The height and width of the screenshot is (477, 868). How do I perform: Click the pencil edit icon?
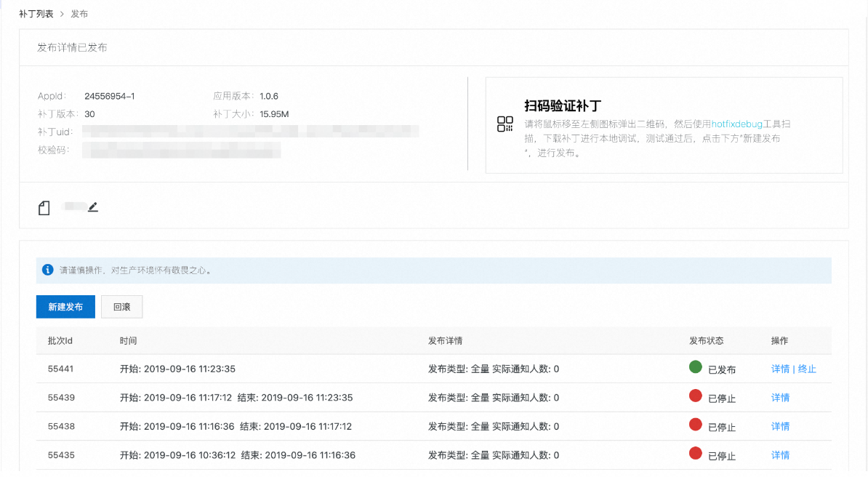[93, 207]
